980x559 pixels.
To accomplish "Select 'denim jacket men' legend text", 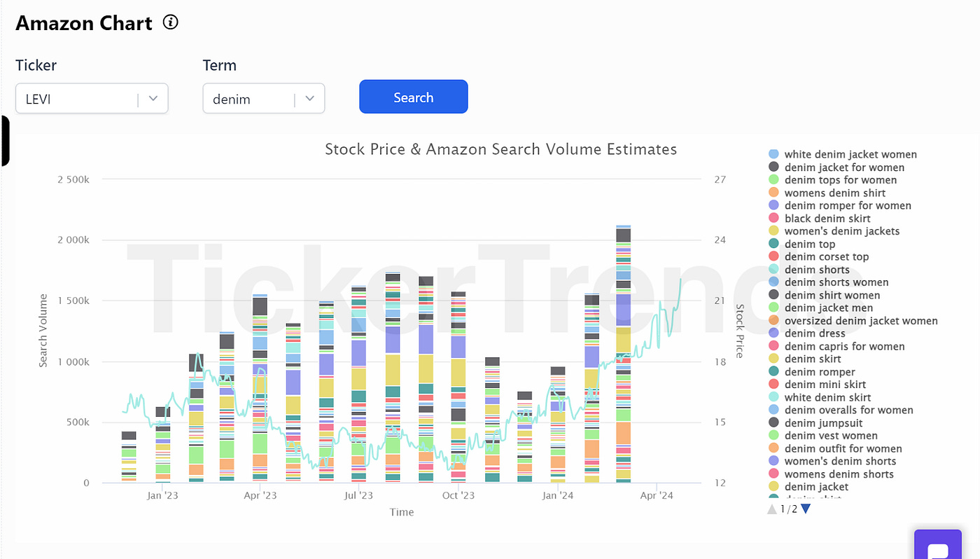I will (829, 308).
